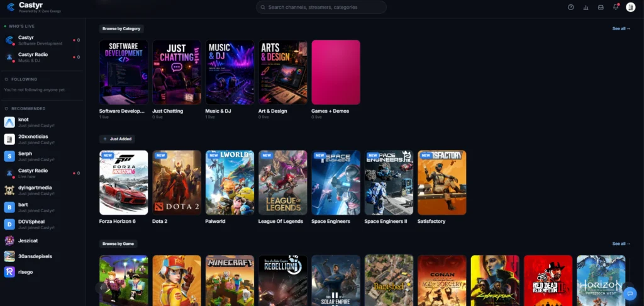The height and width of the screenshot is (306, 644).
Task: Click bart's avatar icon
Action: point(9,207)
